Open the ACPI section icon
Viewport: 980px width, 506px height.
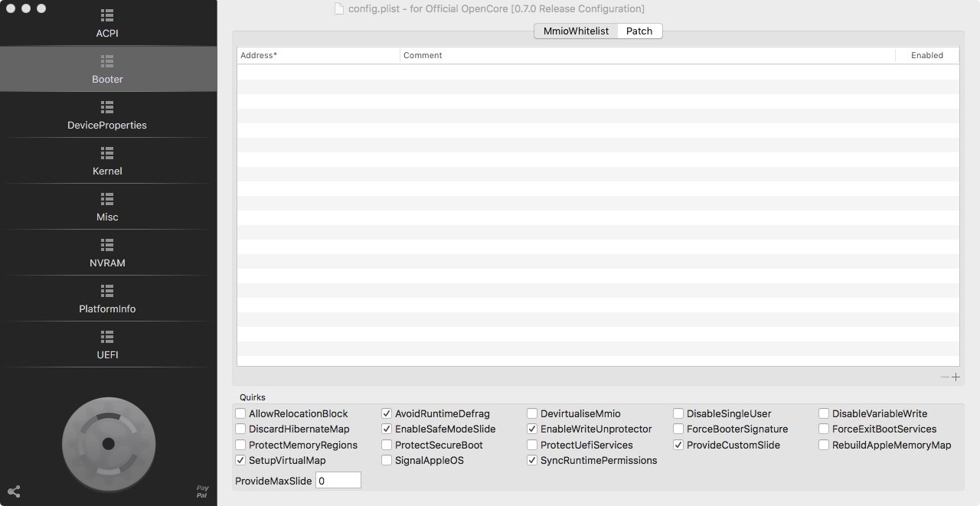[x=107, y=15]
